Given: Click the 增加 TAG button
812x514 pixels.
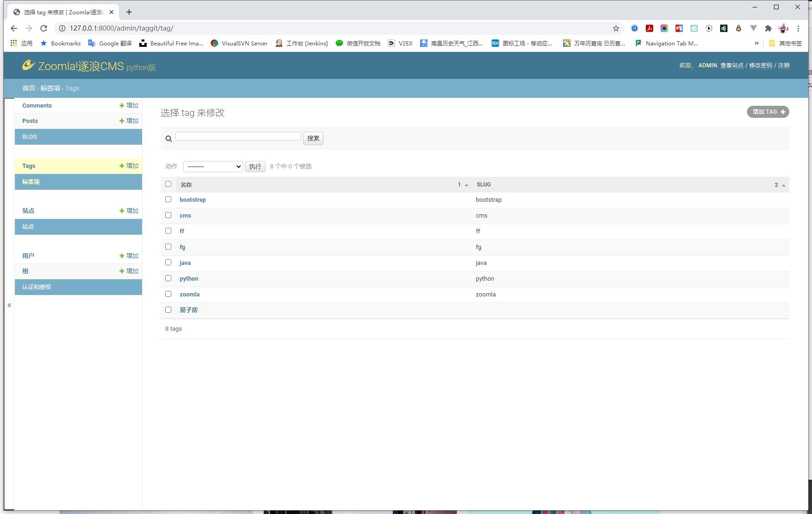Looking at the screenshot, I should click(768, 112).
